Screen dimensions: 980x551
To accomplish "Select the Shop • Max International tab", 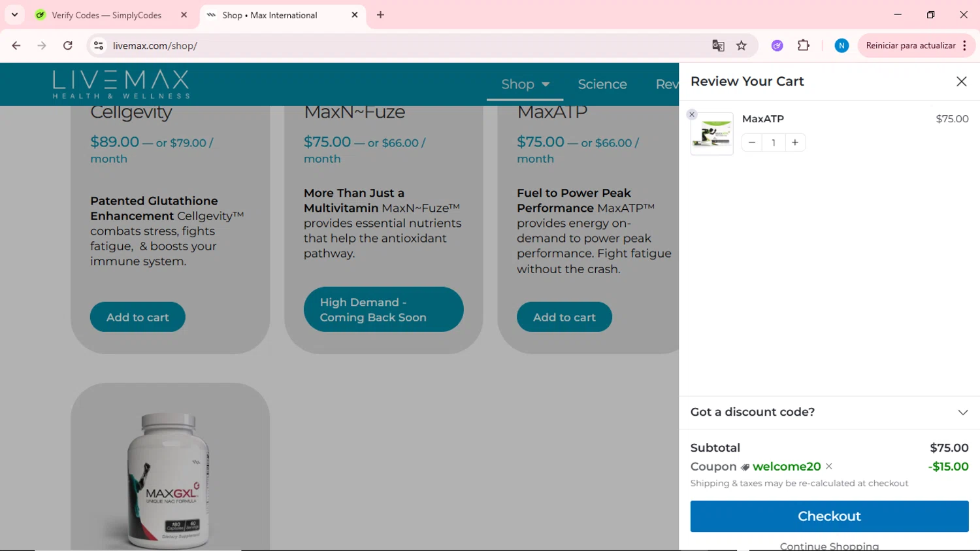I will click(270, 15).
